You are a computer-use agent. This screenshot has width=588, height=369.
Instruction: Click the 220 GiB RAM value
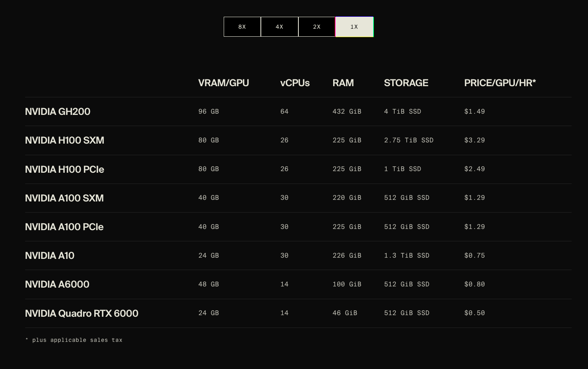347,198
